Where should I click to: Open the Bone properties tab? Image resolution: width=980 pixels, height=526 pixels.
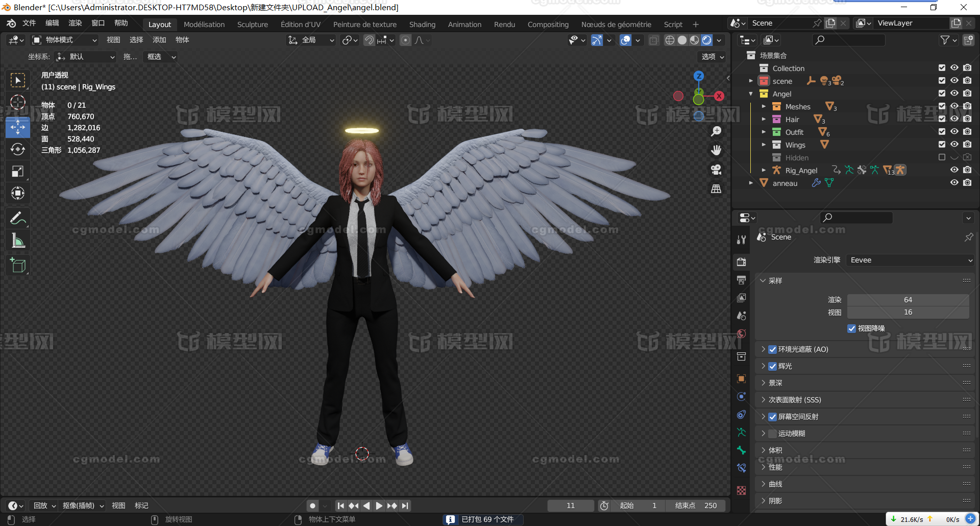pos(742,450)
